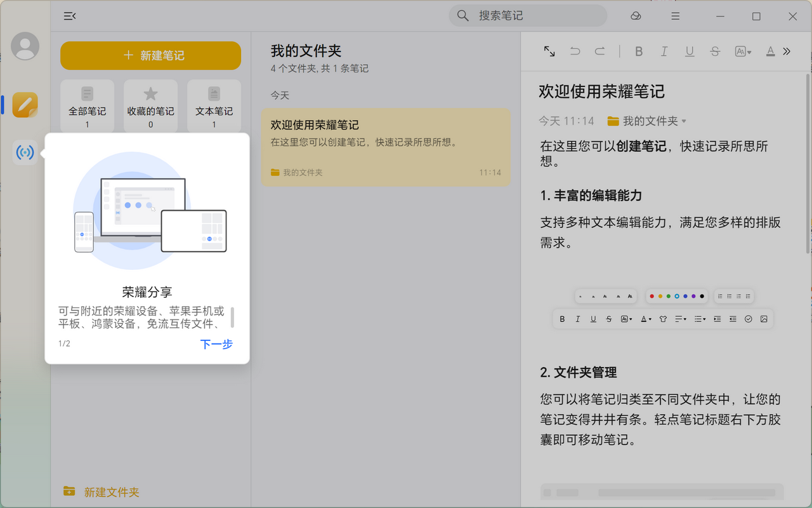
Task: Click the note editor vertical scrollbar
Action: tap(808, 163)
